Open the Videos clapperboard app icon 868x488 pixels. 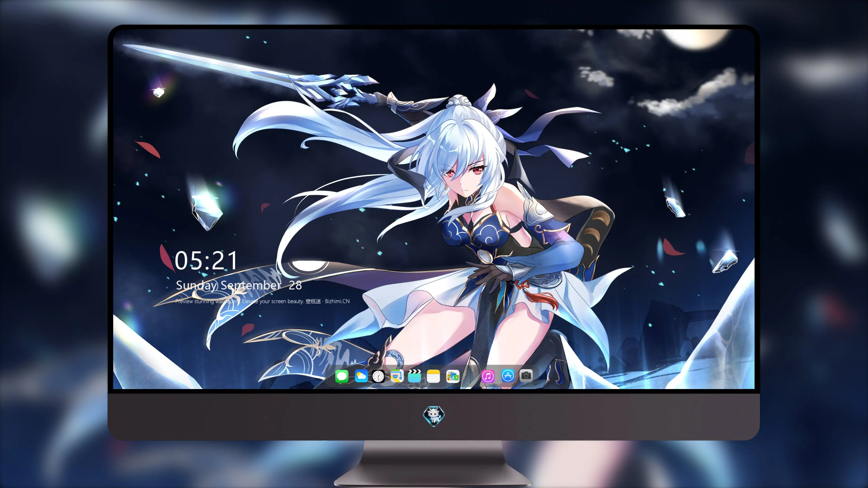click(415, 376)
